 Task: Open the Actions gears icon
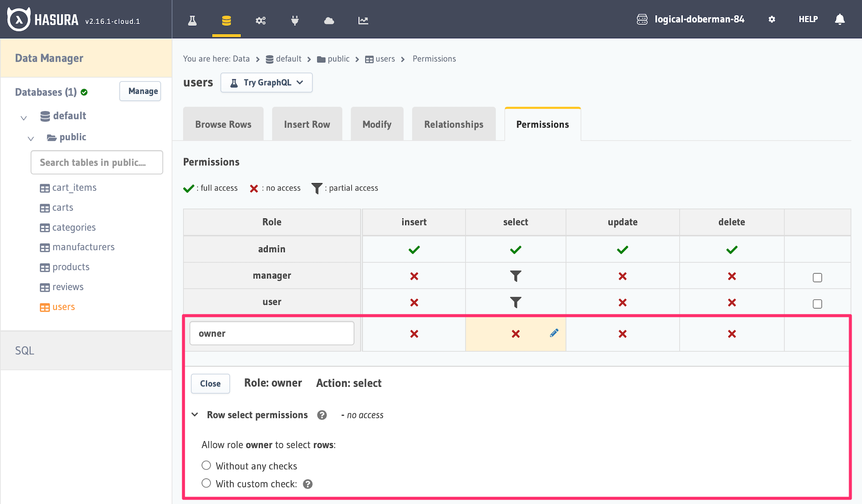click(x=260, y=20)
